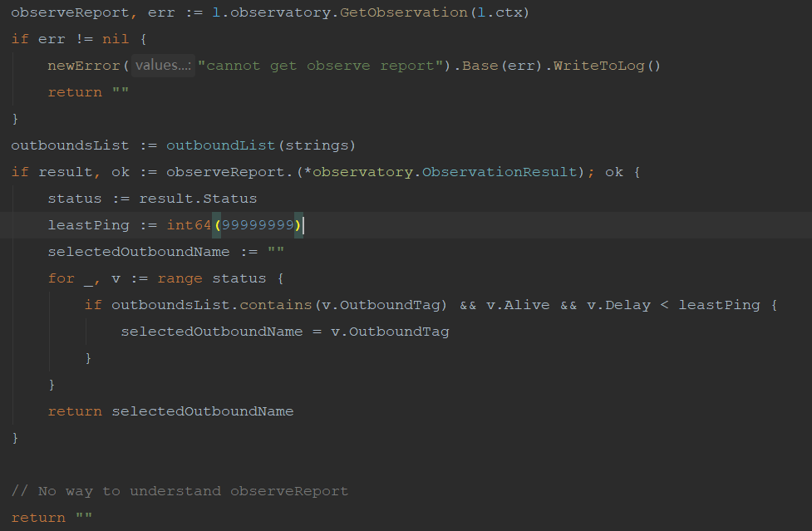
Task: Click the contains method in if condition
Action: 275,305
